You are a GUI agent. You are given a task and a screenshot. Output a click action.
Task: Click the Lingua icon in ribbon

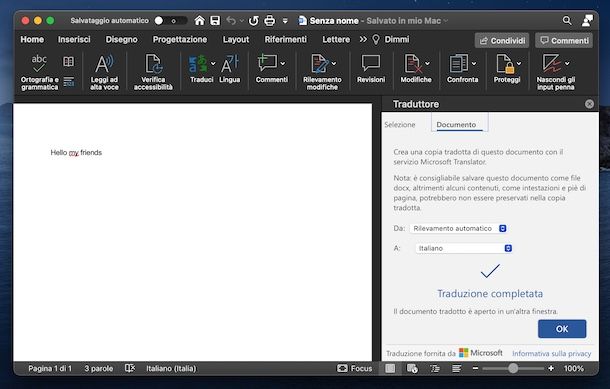click(x=230, y=69)
